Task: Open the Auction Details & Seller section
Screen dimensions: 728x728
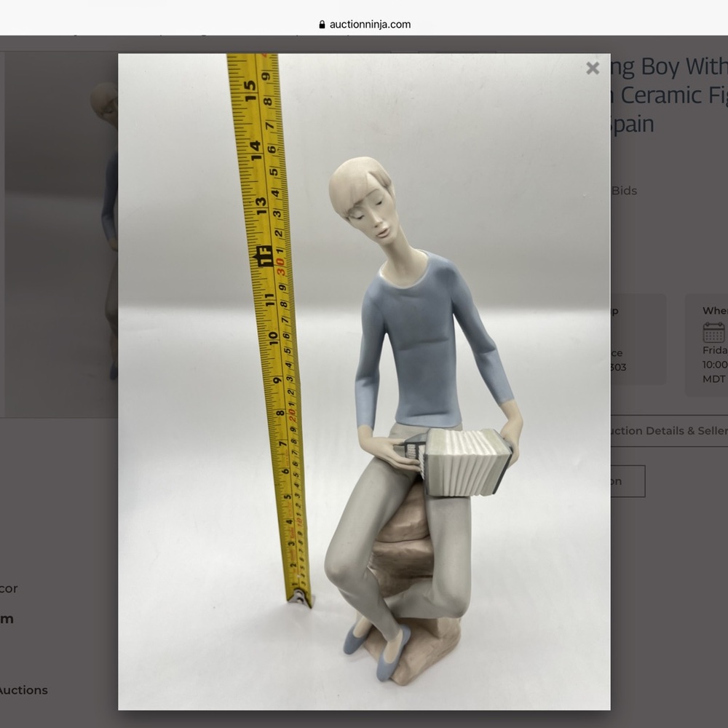Action: pyautogui.click(x=670, y=431)
